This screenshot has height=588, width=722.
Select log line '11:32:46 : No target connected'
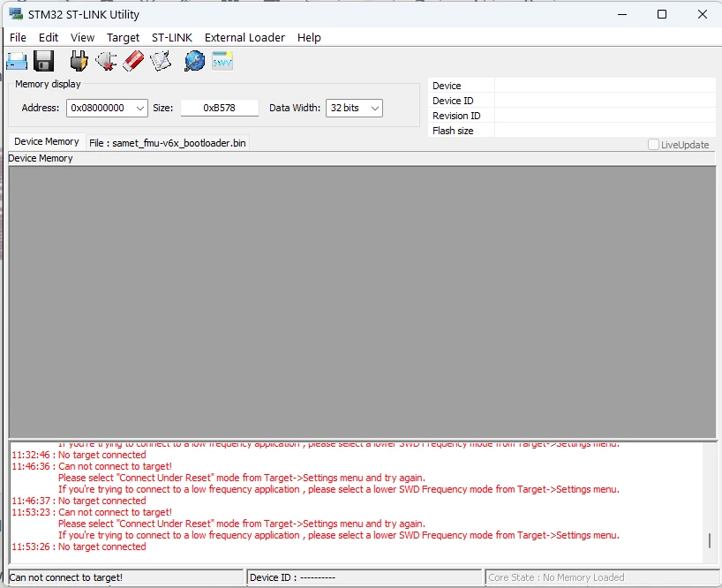[79, 455]
